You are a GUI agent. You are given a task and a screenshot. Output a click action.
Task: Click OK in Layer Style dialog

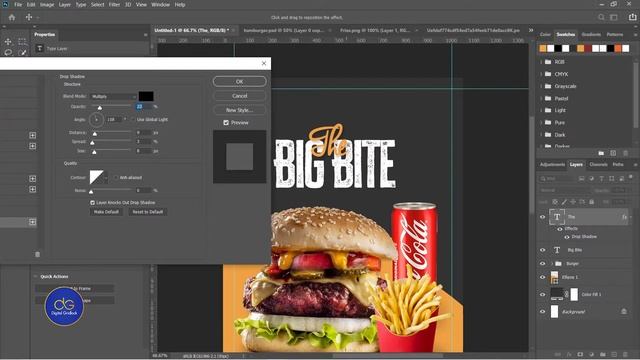tap(240, 81)
